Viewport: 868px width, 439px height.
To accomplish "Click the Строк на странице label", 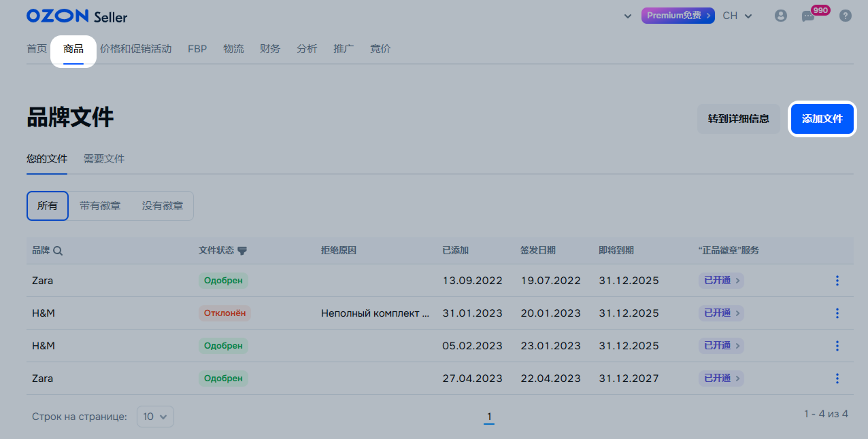I will (x=80, y=417).
